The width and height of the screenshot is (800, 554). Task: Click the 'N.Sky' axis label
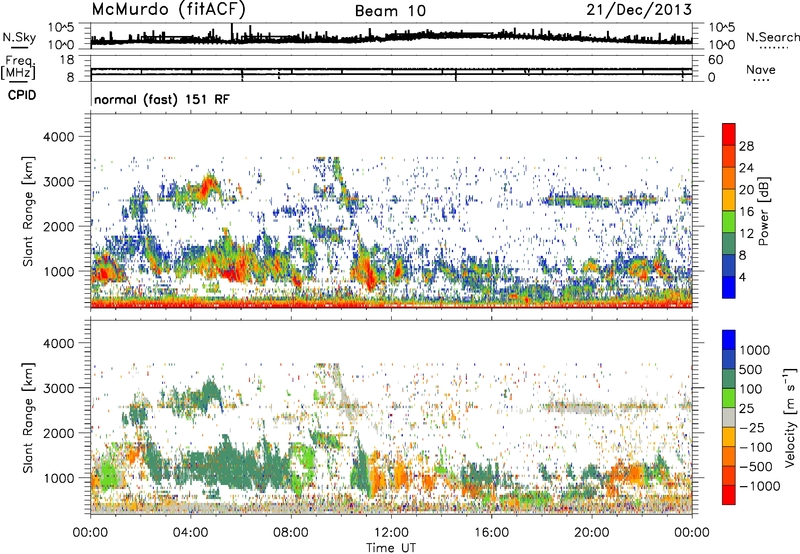pos(19,37)
